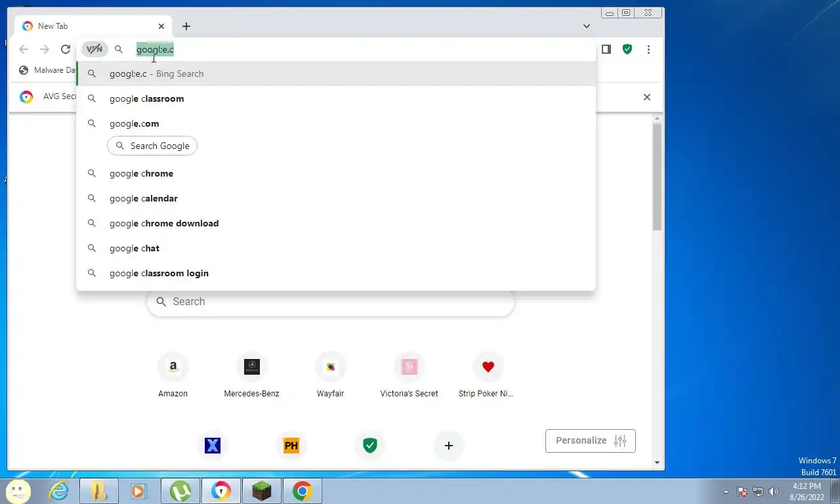The image size is (840, 504).
Task: Open the Windows Start button
Action: [18, 491]
